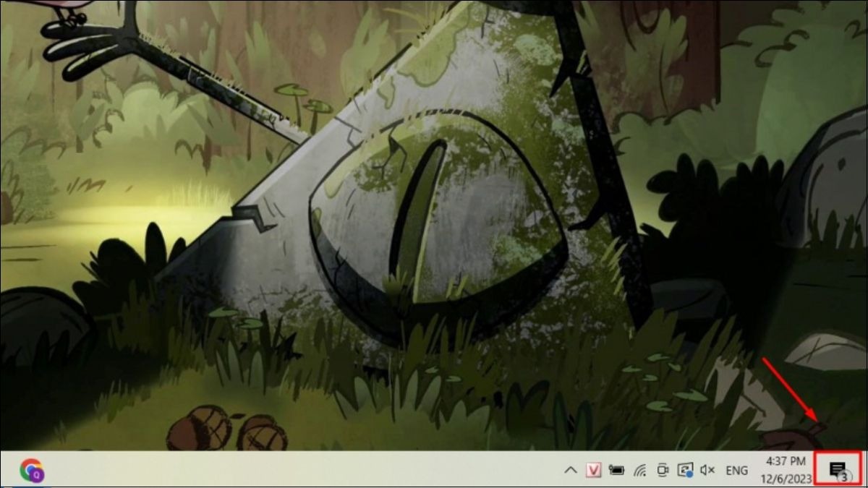Open the red V tray application icon
Screen dimensions: 868x488
tap(594, 471)
